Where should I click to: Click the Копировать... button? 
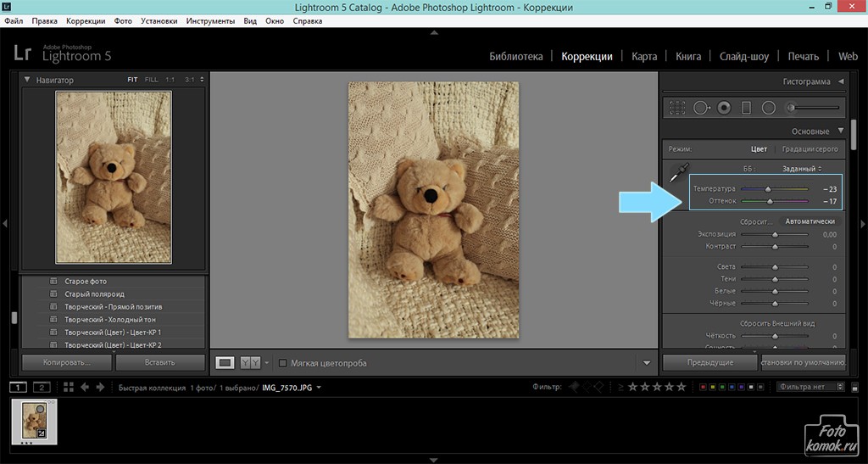coord(67,363)
